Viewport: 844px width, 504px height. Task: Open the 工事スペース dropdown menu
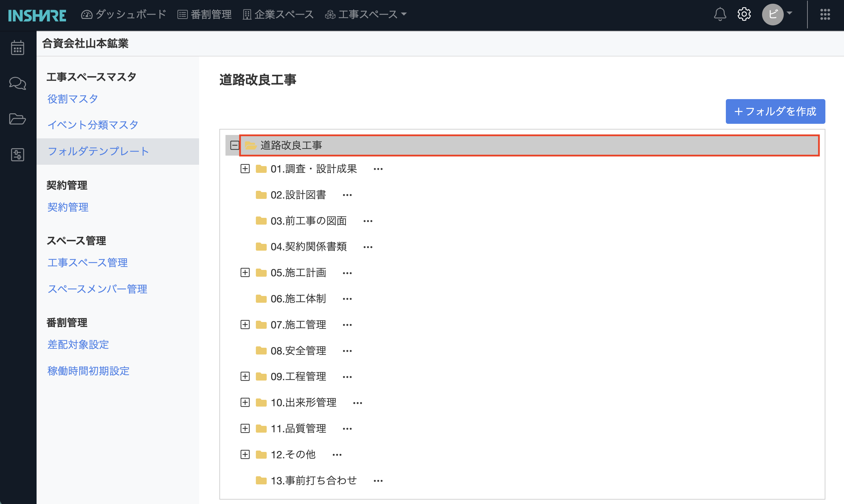pyautogui.click(x=366, y=14)
